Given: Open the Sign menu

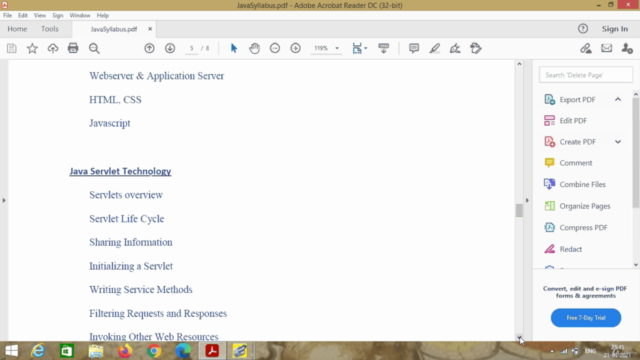Looking at the screenshot, I should coord(58,16).
